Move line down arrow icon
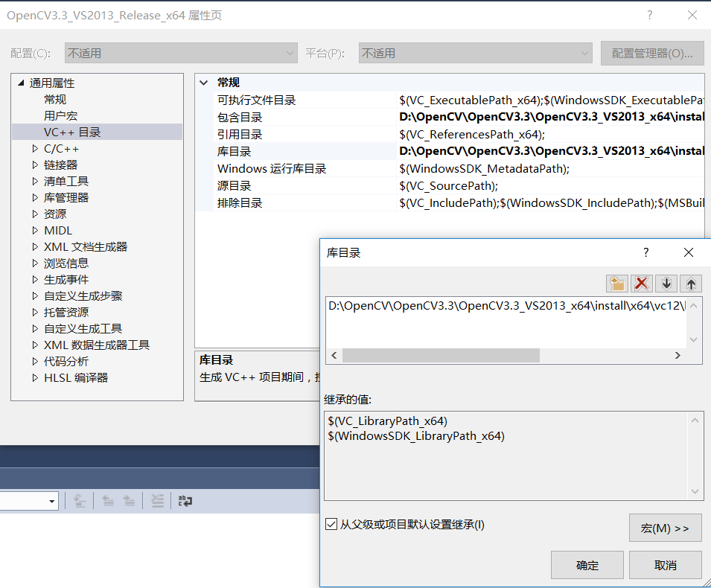This screenshot has width=711, height=588. click(x=666, y=284)
